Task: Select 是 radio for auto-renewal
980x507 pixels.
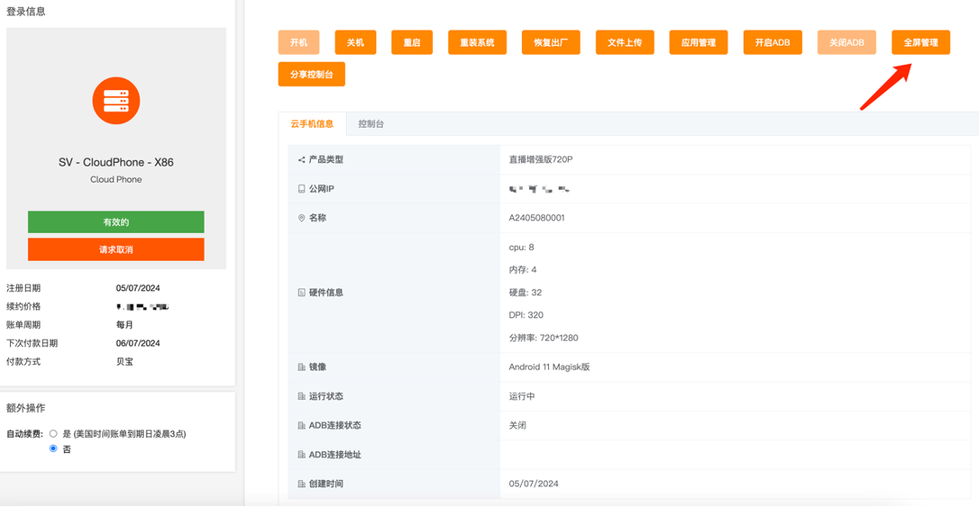Action: tap(54, 434)
